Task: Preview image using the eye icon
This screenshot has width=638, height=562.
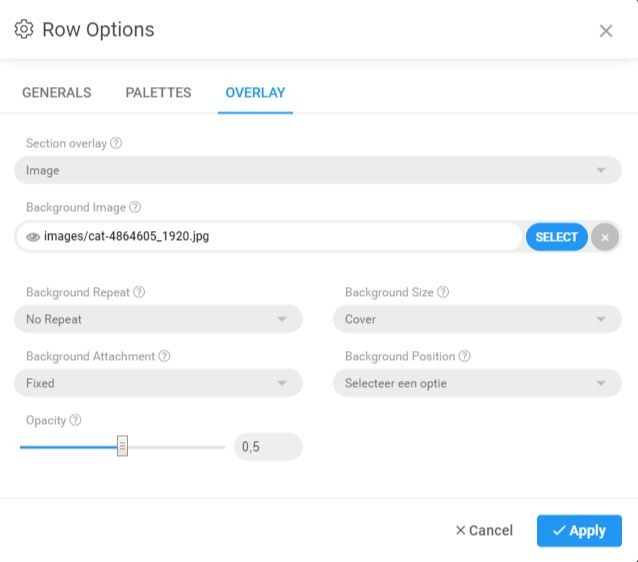Action: 33,237
